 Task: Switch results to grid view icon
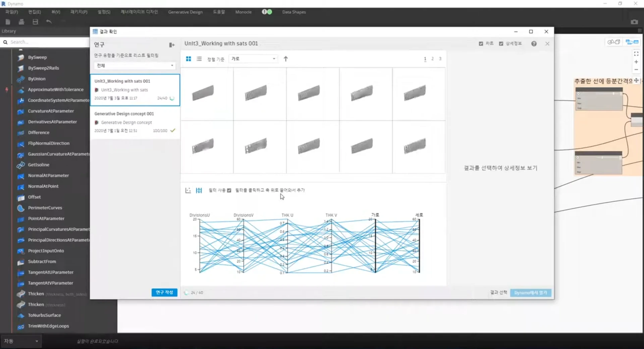coord(189,59)
